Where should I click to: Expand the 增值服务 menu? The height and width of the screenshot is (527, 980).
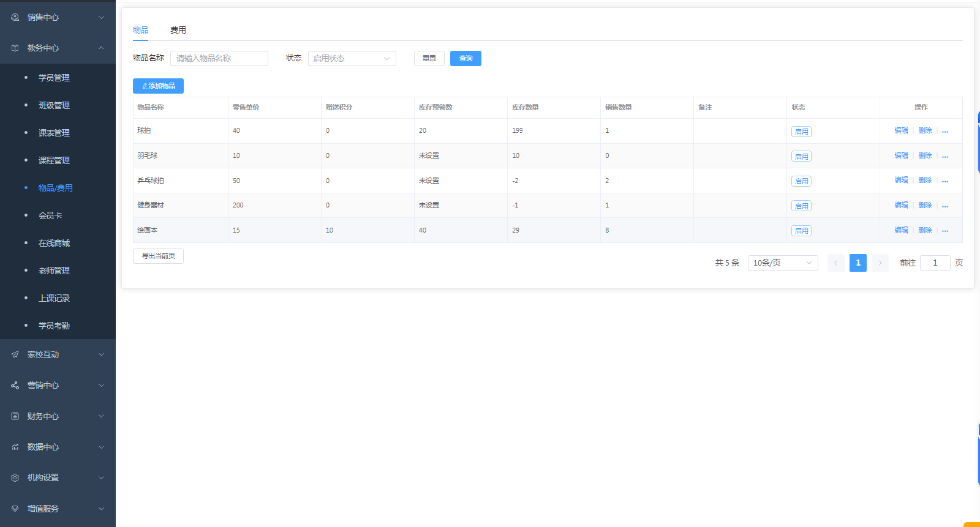[102, 509]
